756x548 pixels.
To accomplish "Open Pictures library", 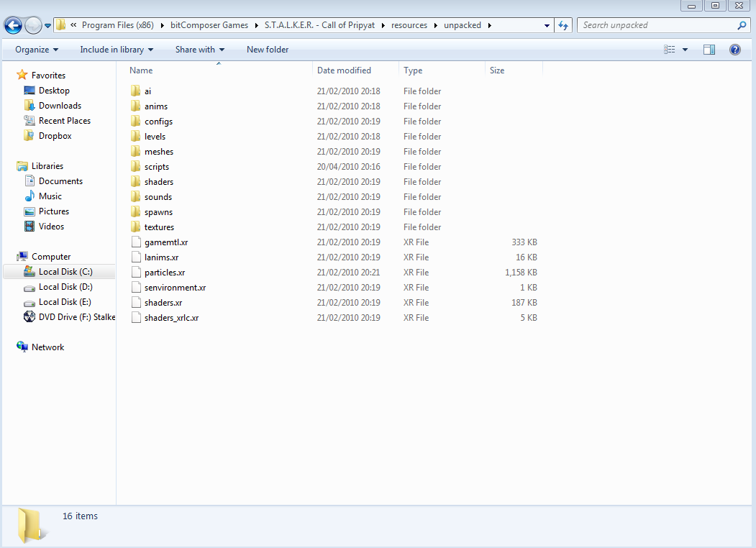I will coord(54,211).
